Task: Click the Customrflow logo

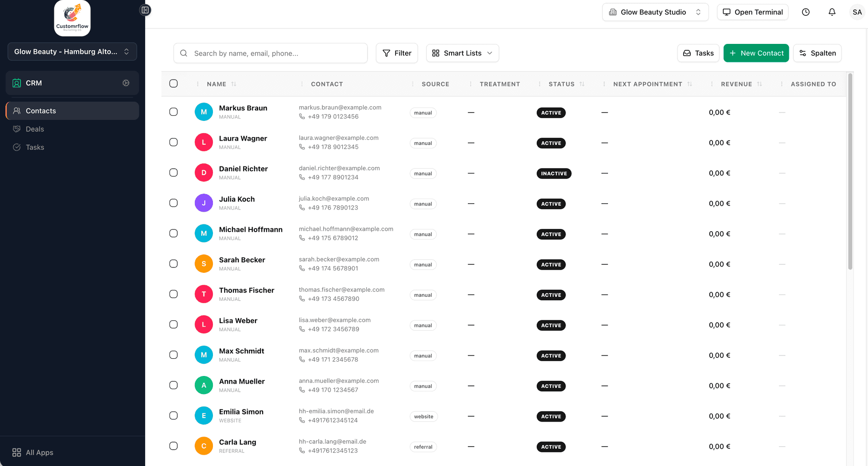Action: [x=72, y=18]
